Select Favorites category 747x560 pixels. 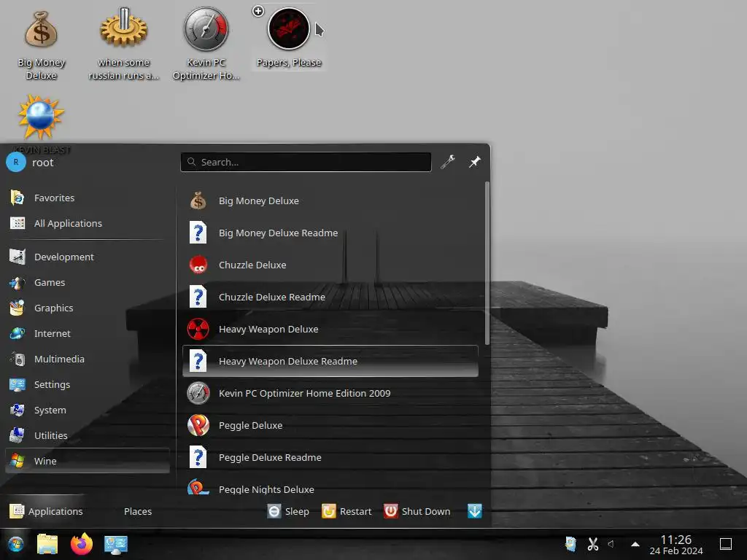click(87, 198)
